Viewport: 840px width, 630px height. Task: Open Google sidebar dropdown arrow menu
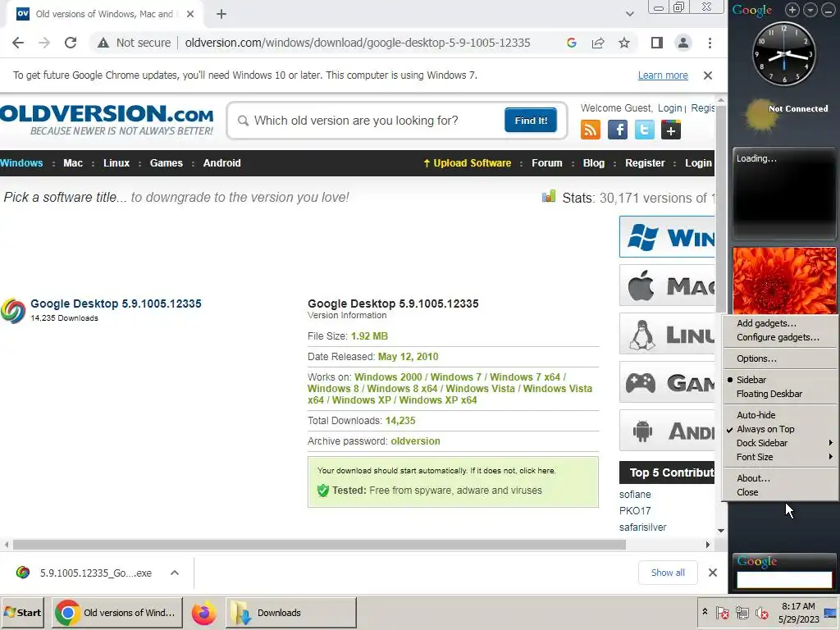coord(810,10)
